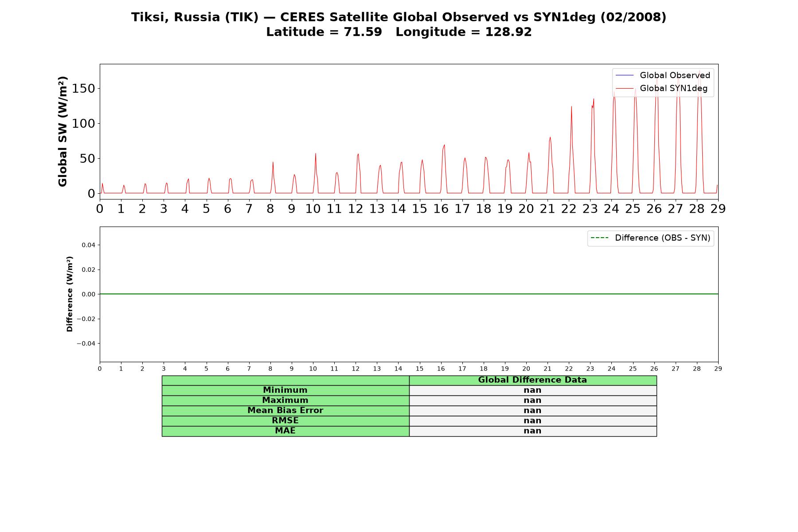
Task: Click the green dashed difference legend swatch
Action: tap(600, 238)
